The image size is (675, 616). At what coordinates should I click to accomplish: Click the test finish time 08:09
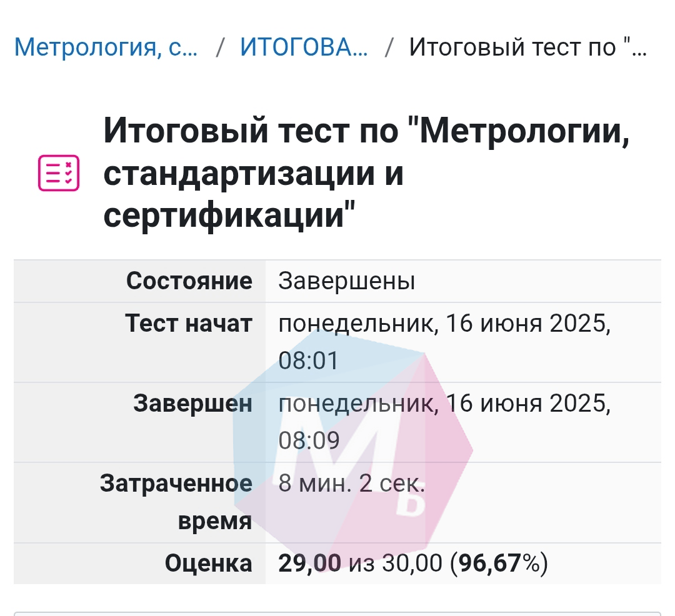(x=309, y=441)
